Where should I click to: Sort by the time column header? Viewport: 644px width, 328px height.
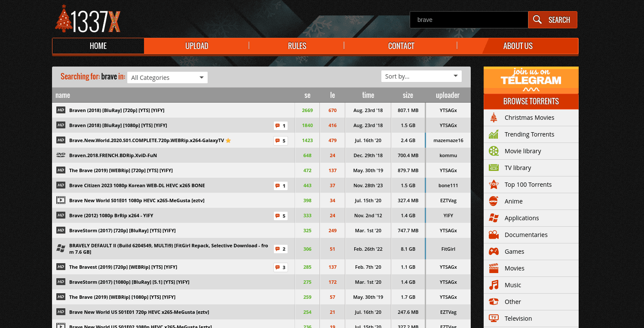pos(368,95)
